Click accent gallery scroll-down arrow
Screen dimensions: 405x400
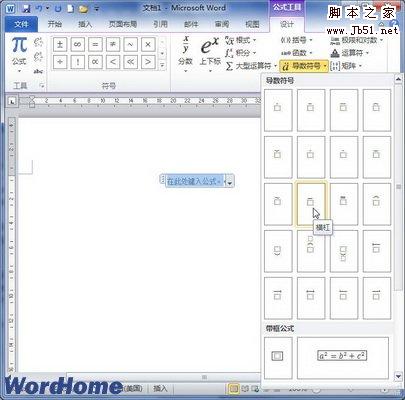tap(398, 377)
